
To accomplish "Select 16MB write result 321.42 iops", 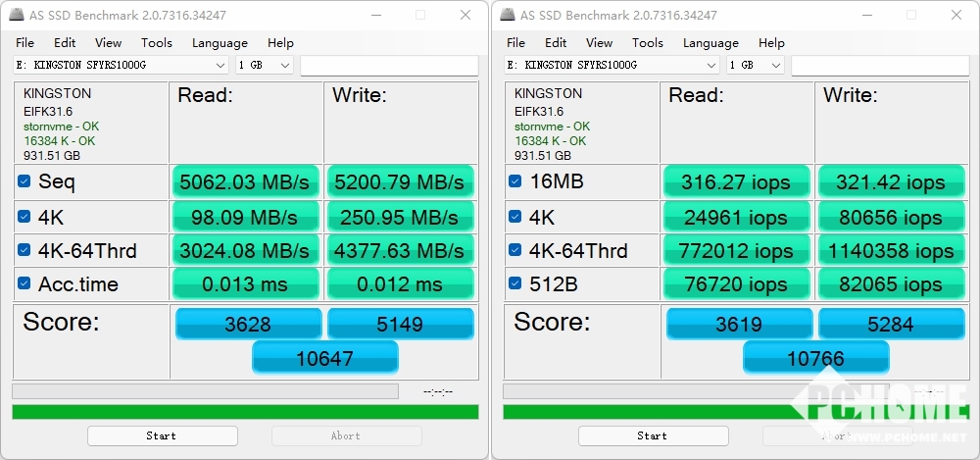I will pos(891,182).
